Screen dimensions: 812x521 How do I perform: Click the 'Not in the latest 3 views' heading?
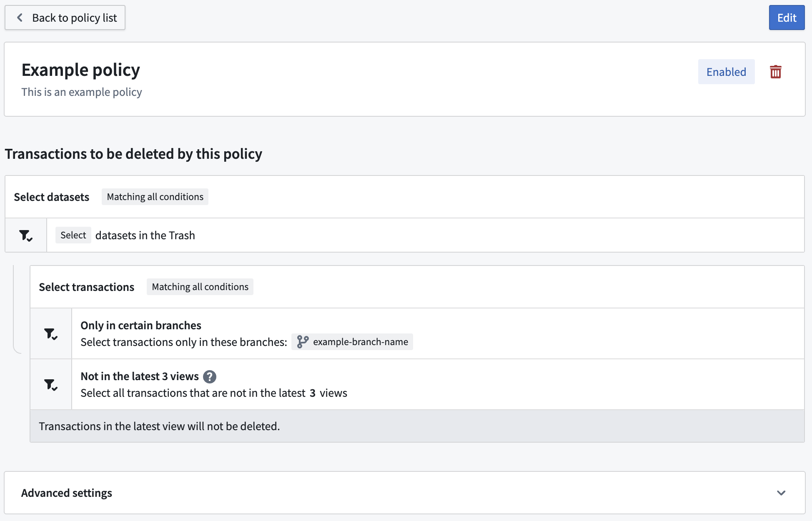140,376
